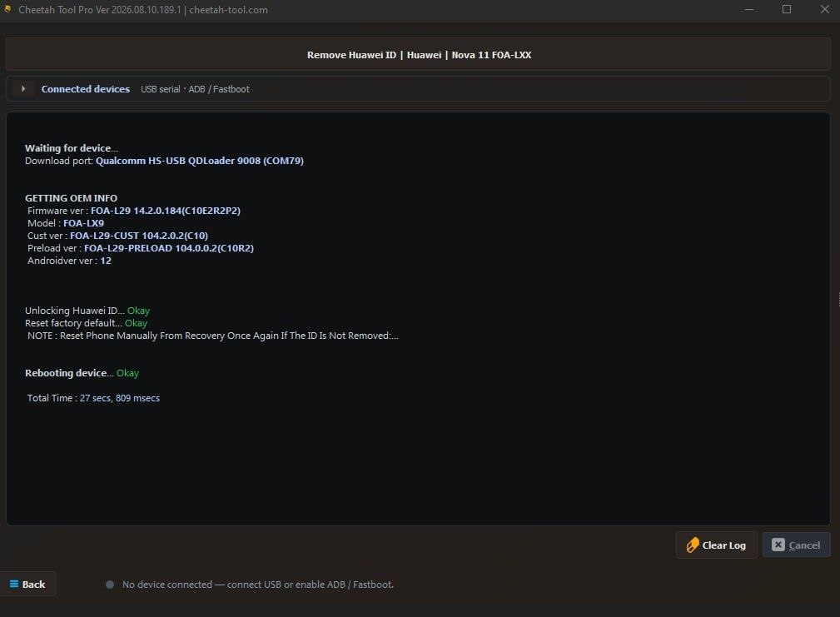The image size is (840, 617).
Task: Click the Androidver value 12
Action: tap(106, 261)
